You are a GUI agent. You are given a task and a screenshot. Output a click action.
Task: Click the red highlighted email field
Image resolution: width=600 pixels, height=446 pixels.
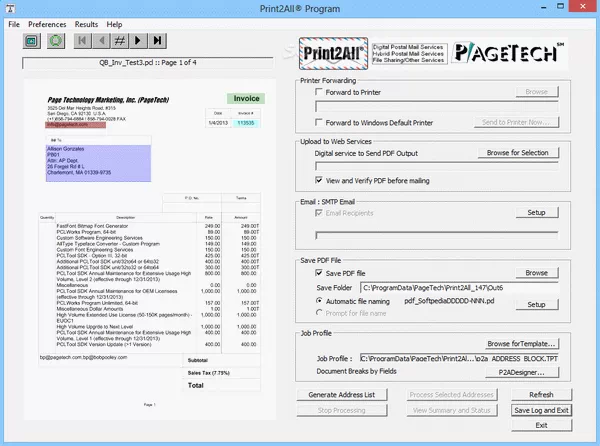[x=75, y=125]
